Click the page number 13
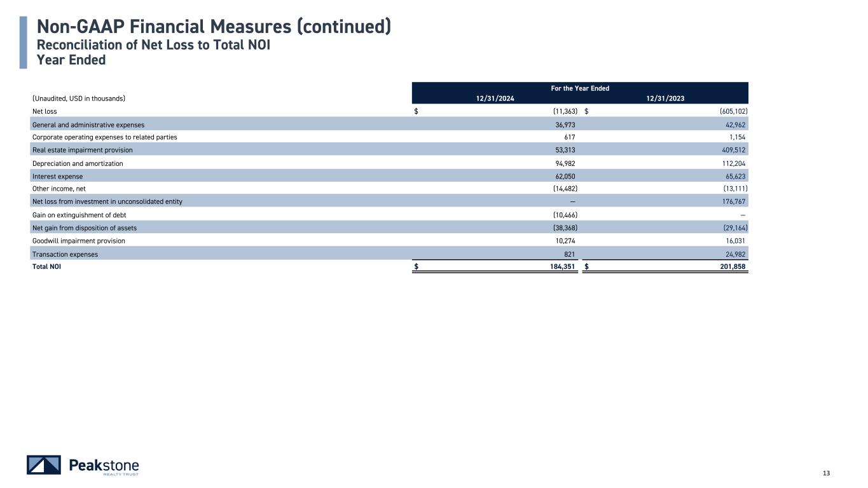 pyautogui.click(x=827, y=473)
